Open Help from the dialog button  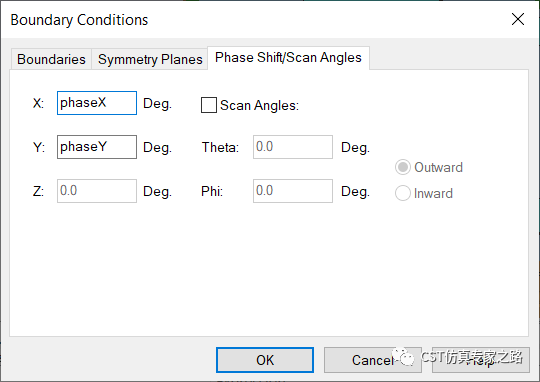pyautogui.click(x=481, y=360)
